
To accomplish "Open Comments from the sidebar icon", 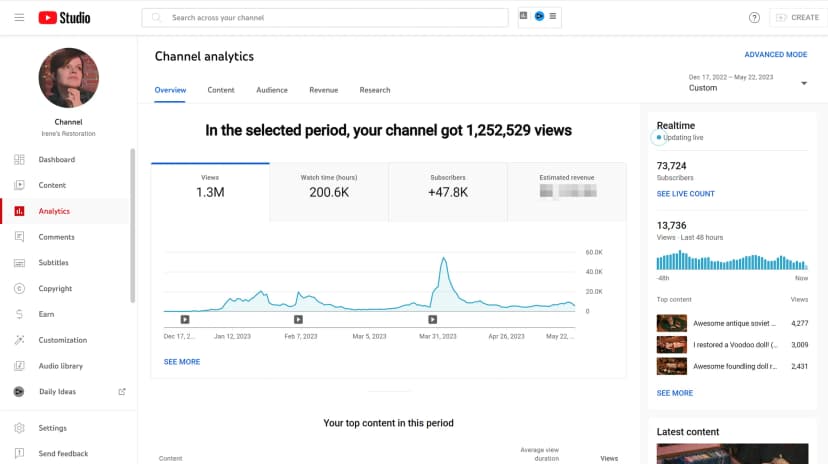I will click(x=19, y=236).
